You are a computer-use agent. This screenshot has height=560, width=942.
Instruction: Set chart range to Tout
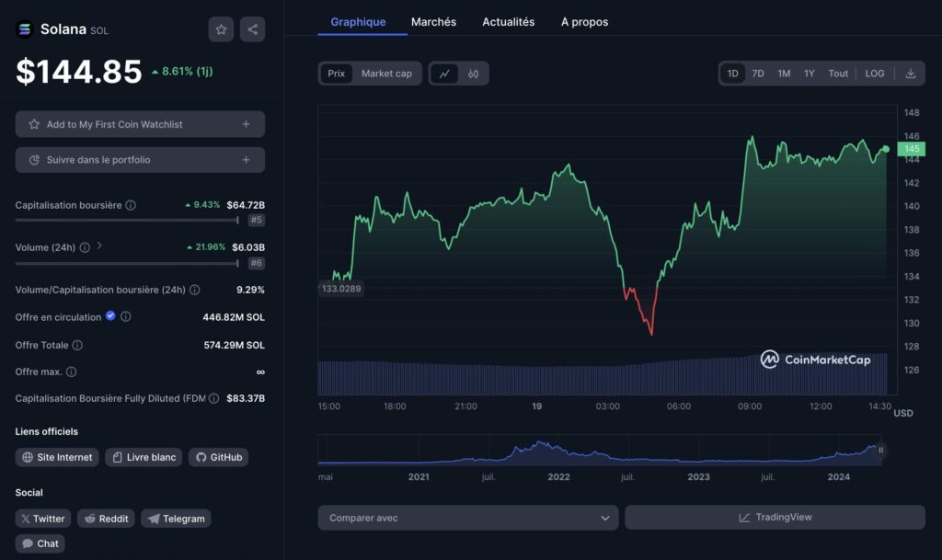(838, 74)
